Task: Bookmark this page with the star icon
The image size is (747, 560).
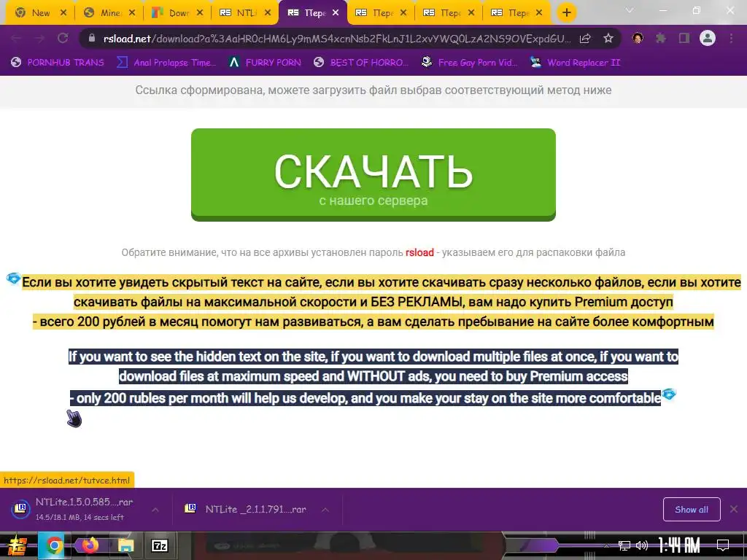Action: click(608, 39)
